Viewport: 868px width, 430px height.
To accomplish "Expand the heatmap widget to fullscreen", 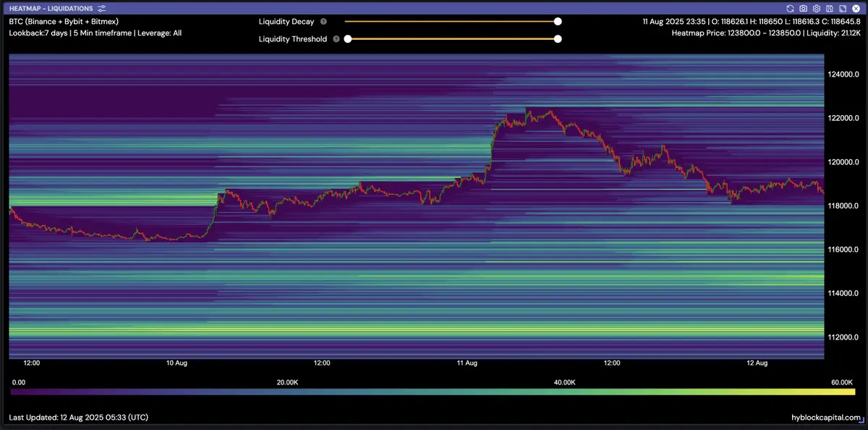I will point(842,8).
